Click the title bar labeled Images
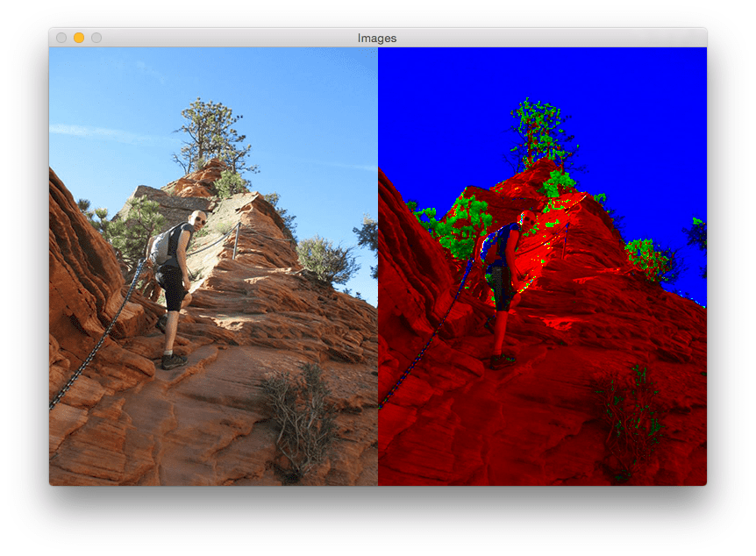 [x=377, y=38]
